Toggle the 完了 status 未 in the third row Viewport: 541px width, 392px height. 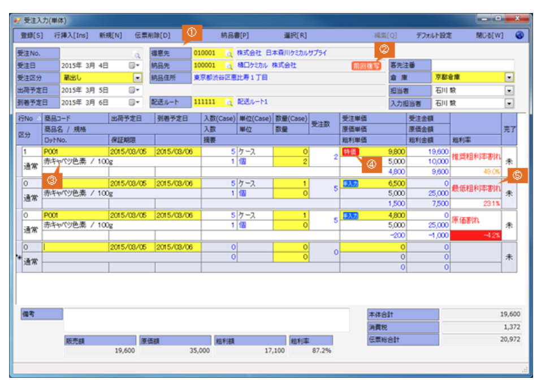tap(509, 224)
